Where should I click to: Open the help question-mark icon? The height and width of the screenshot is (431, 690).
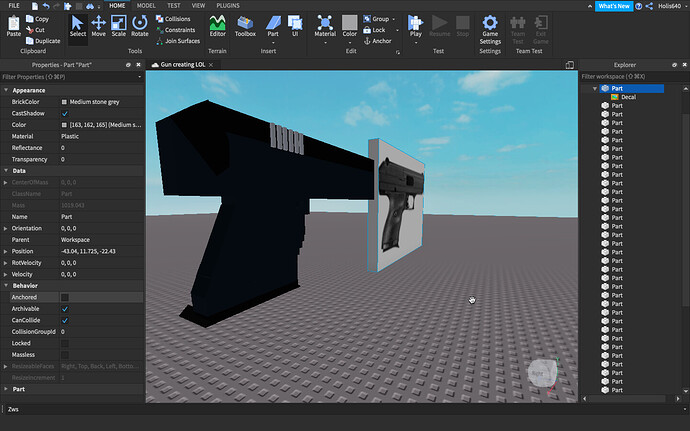(639, 6)
